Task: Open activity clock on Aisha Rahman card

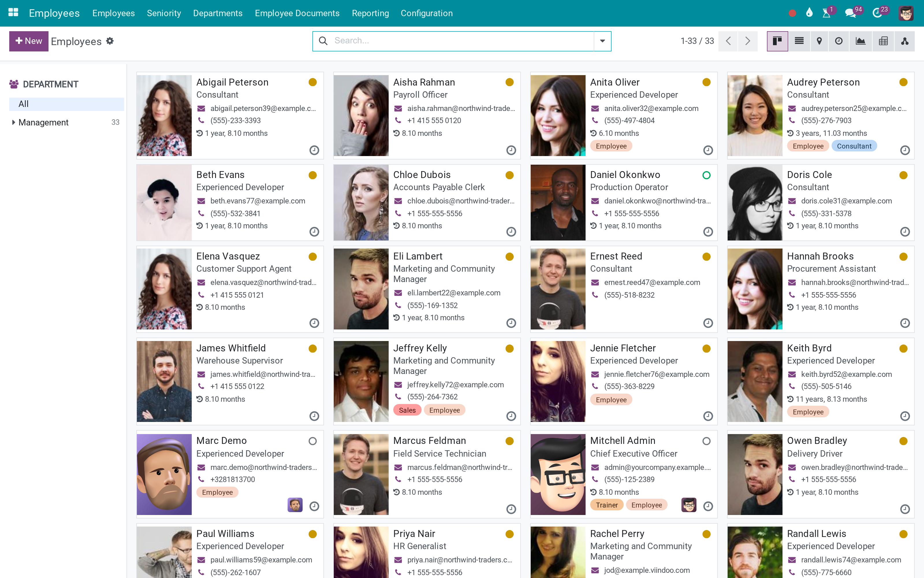Action: coord(511,150)
